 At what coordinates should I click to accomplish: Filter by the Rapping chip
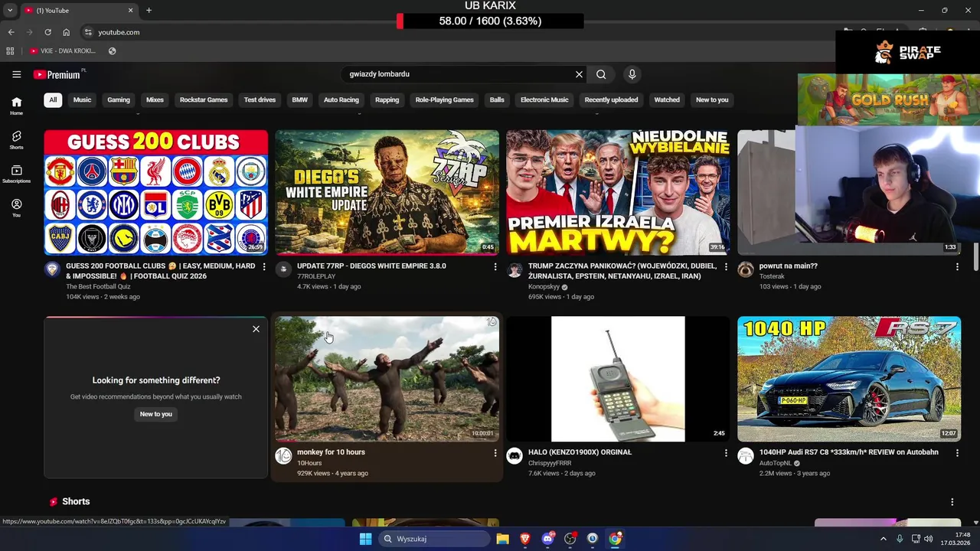click(x=387, y=99)
